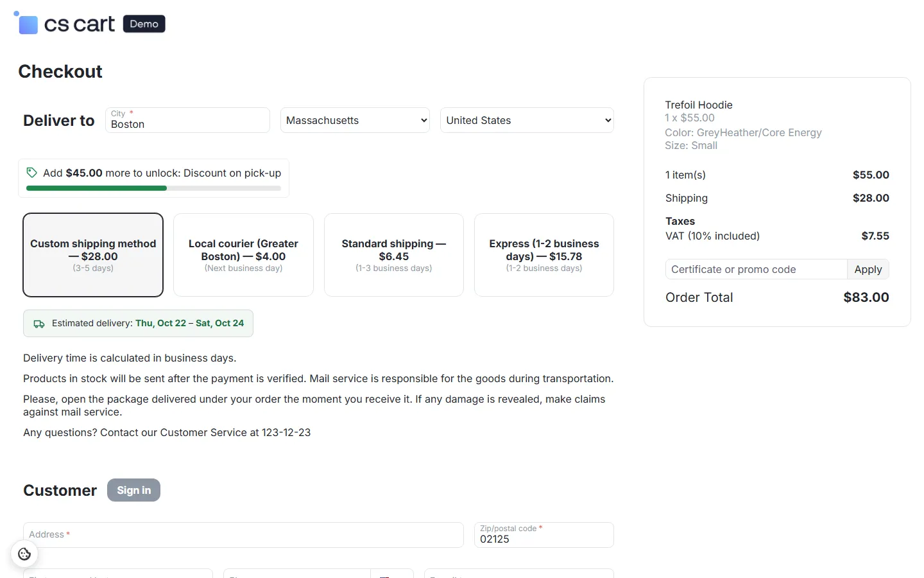Select Local courier (Greater Boston) — $4.00
This screenshot has height=578, width=924.
243,255
